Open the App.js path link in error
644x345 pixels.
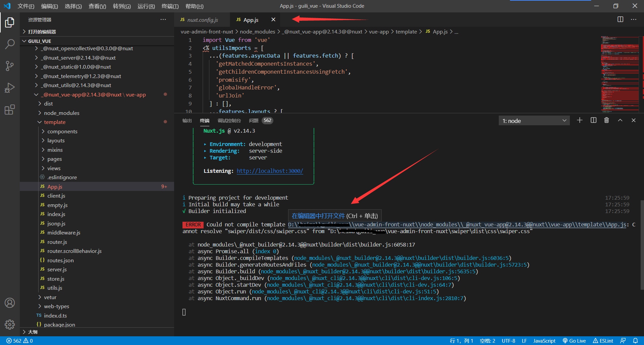pyautogui.click(x=457, y=224)
